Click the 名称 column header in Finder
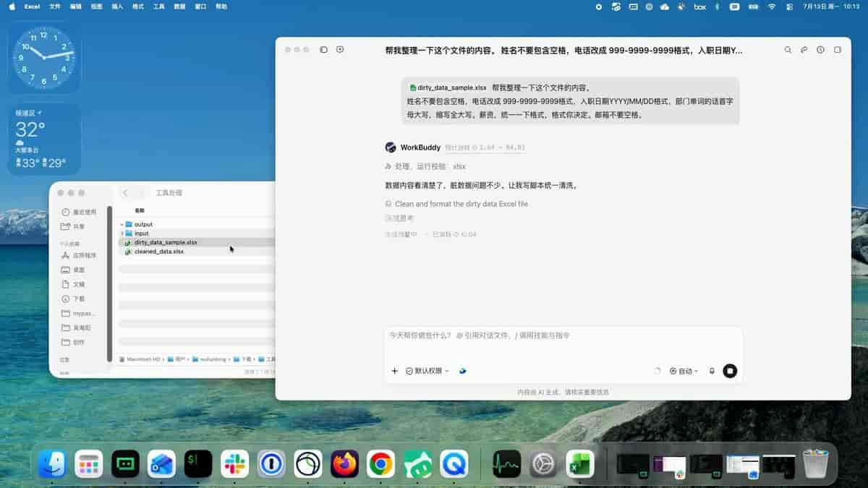The image size is (868, 488). coord(140,210)
